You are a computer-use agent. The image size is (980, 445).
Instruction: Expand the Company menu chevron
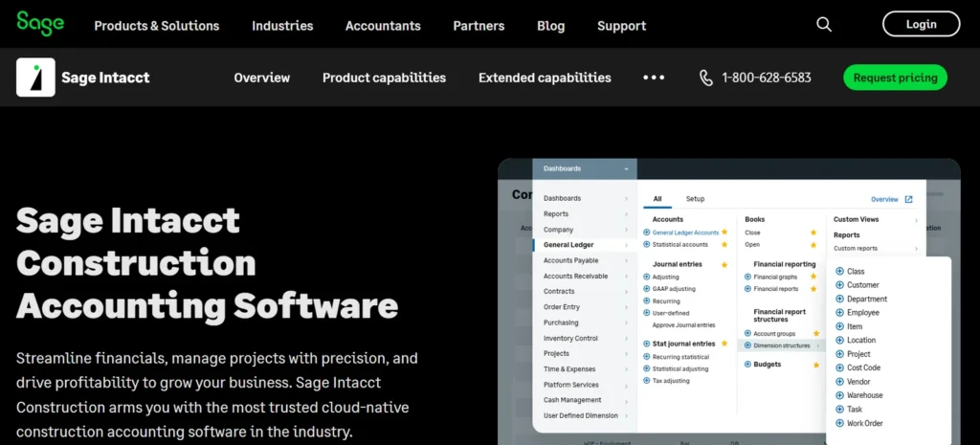point(626,230)
